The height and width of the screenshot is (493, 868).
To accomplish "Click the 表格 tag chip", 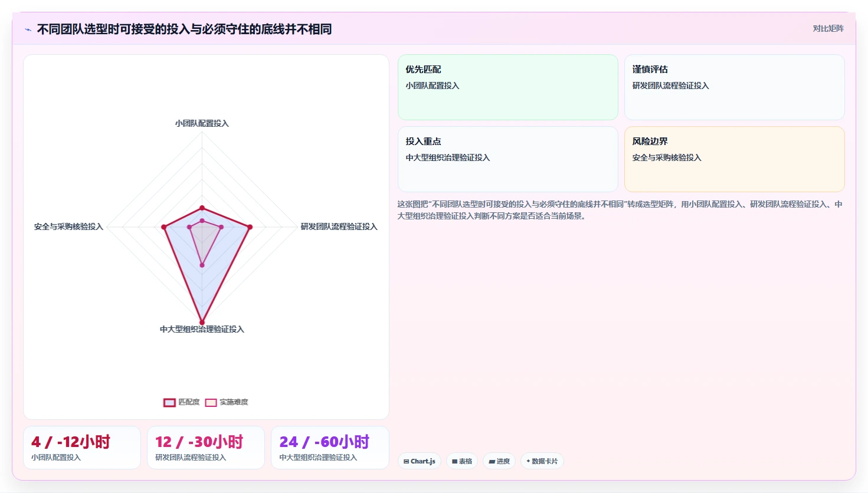I will point(462,461).
